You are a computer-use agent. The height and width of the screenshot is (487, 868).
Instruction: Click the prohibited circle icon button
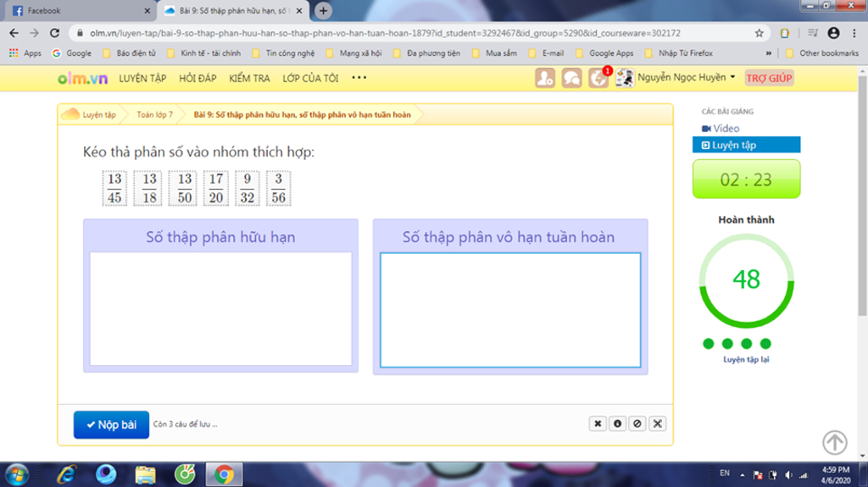click(637, 423)
